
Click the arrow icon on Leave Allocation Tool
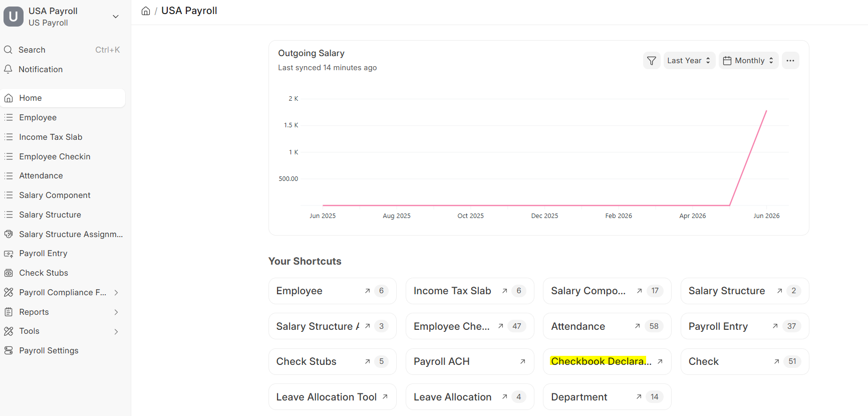(x=385, y=396)
